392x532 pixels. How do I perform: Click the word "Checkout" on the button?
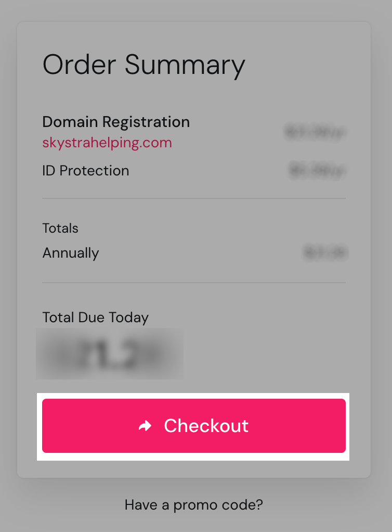point(206,426)
